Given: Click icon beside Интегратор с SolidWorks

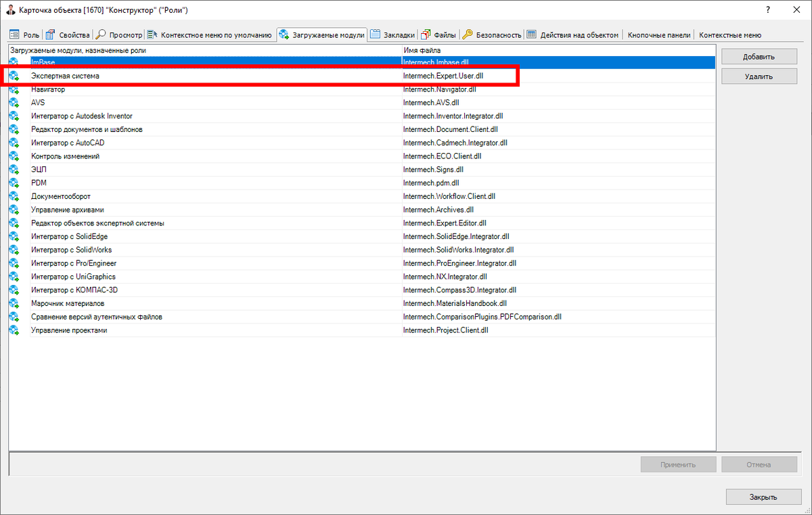Looking at the screenshot, I should coord(14,250).
